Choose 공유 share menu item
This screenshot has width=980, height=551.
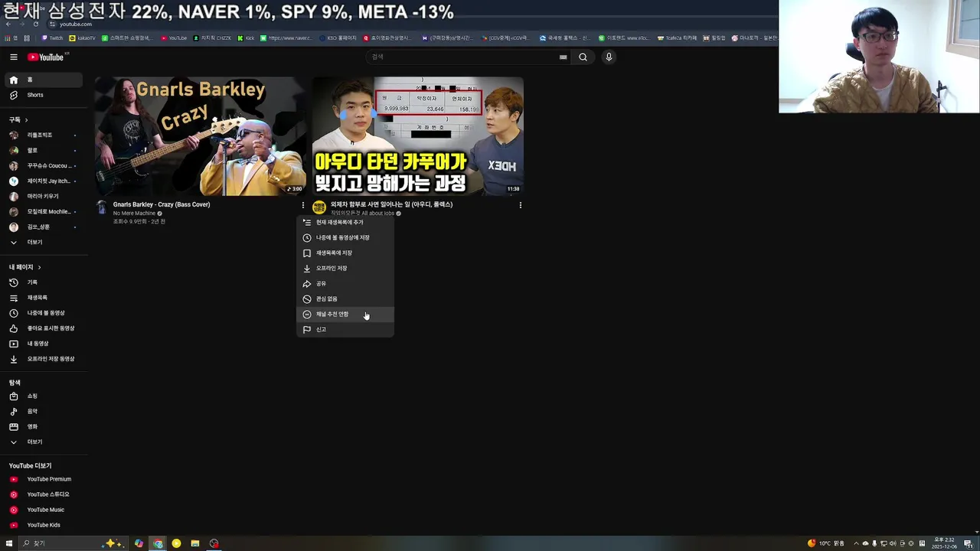point(345,283)
